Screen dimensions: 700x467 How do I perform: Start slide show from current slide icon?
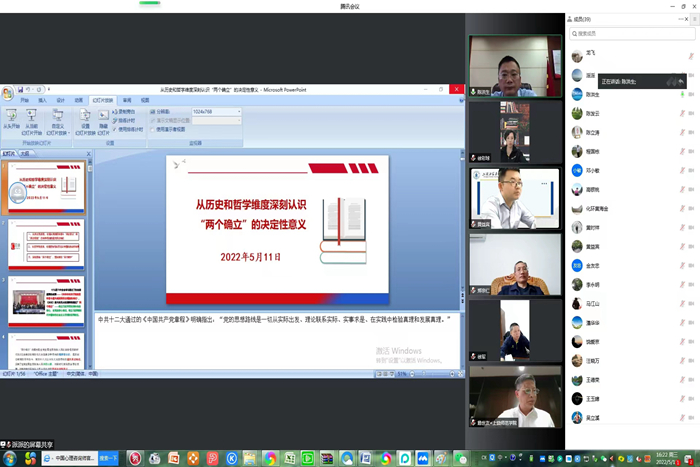(x=31, y=115)
